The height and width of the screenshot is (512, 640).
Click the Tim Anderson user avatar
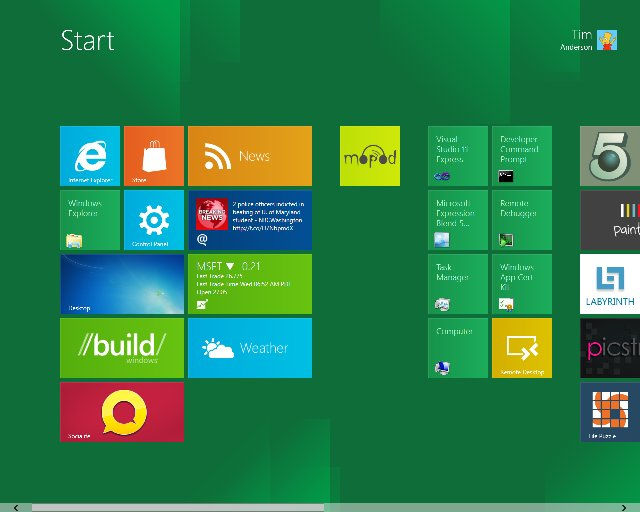point(607,40)
